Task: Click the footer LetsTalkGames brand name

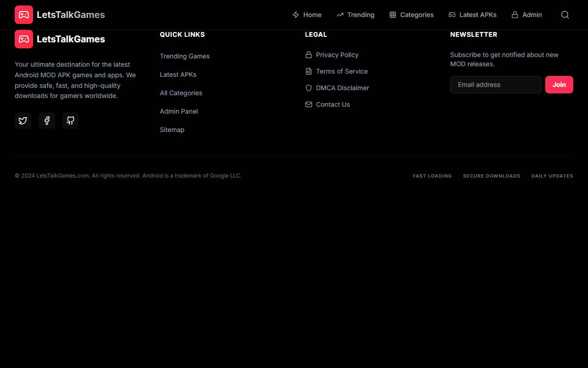Action: click(71, 39)
